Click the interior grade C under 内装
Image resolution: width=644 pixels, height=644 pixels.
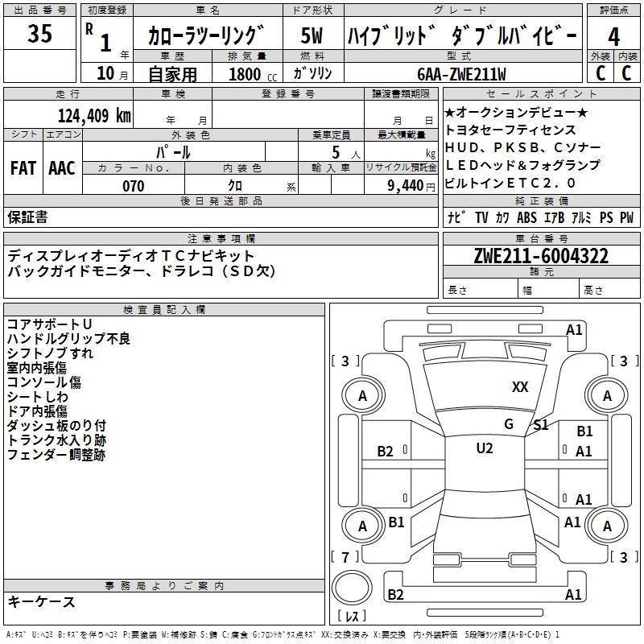pyautogui.click(x=626, y=73)
